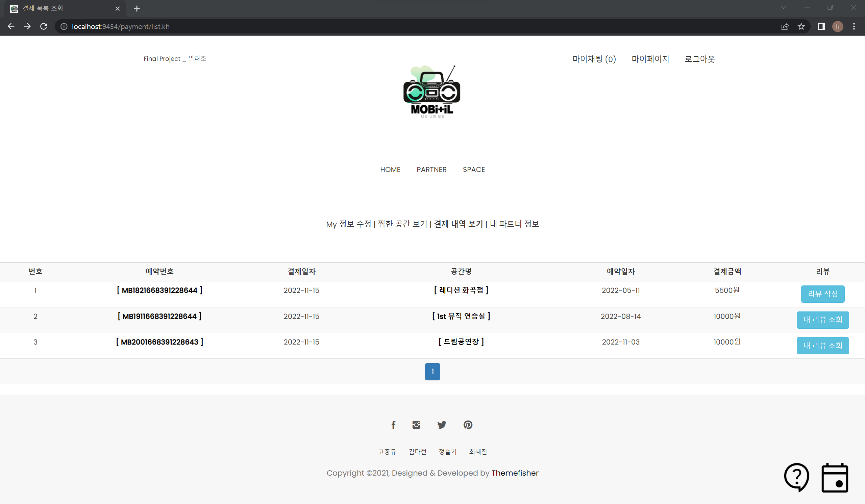Open the calendar icon at bottom right
The width and height of the screenshot is (865, 504).
[x=835, y=478]
